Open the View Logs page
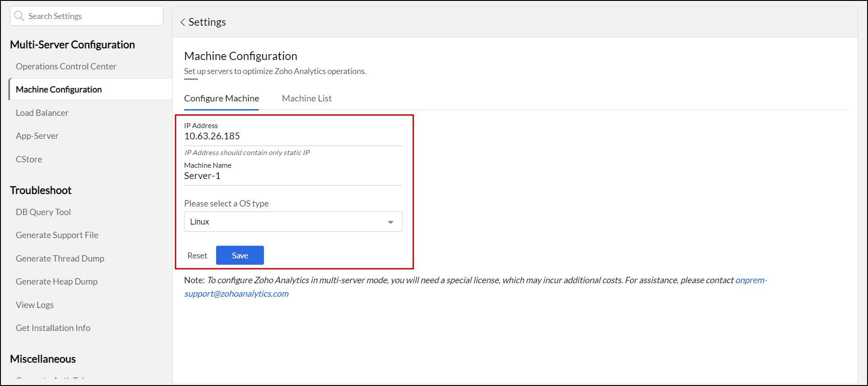The height and width of the screenshot is (386, 868). pyautogui.click(x=35, y=305)
